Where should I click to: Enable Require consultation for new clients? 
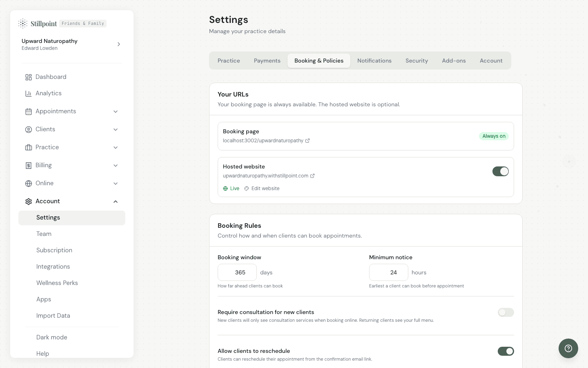click(506, 312)
